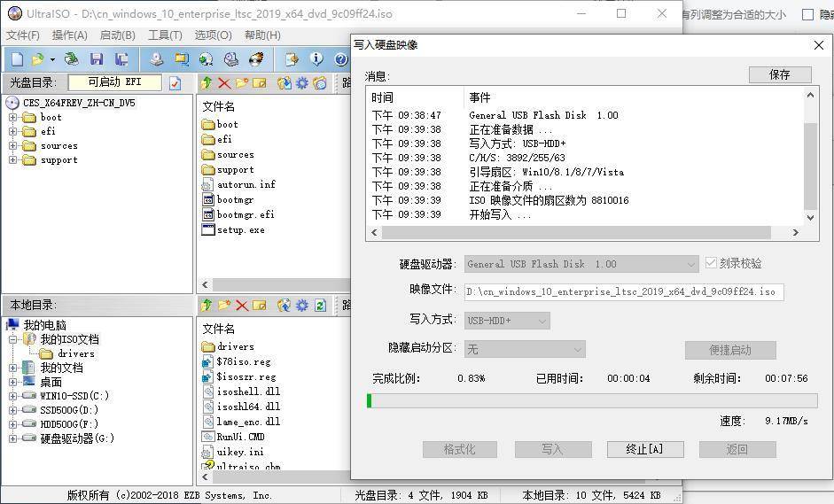Click the Save floppy disk icon

pos(97,59)
